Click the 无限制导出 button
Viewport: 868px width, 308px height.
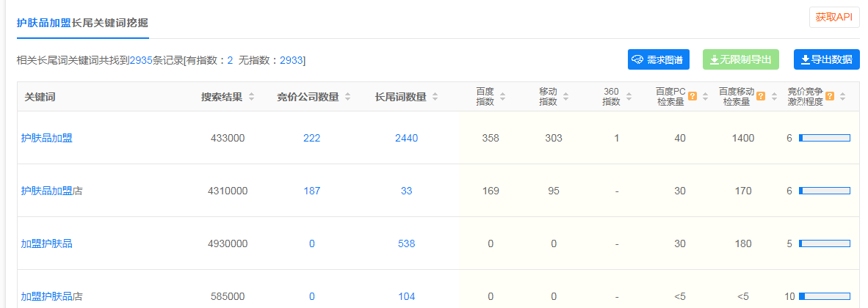tap(740, 59)
